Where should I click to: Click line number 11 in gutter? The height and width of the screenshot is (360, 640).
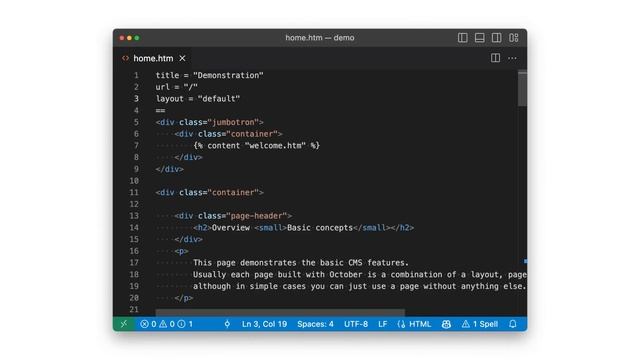pos(134,192)
